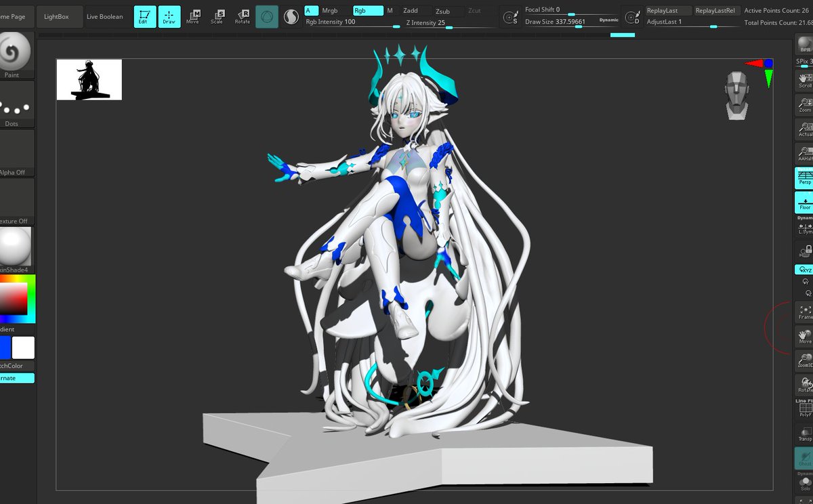813x504 pixels.
Task: Toggle Transp transparency mode
Action: point(805,434)
